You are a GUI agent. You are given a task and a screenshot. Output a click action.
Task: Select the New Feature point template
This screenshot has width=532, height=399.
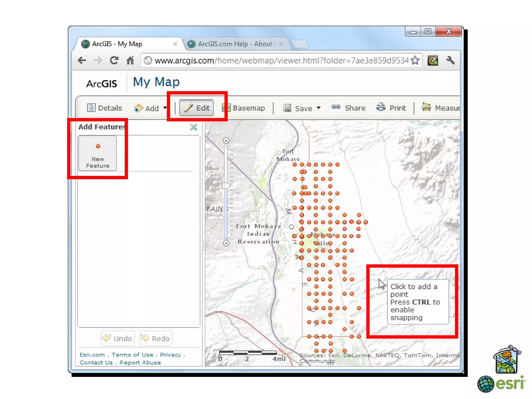pos(97,153)
